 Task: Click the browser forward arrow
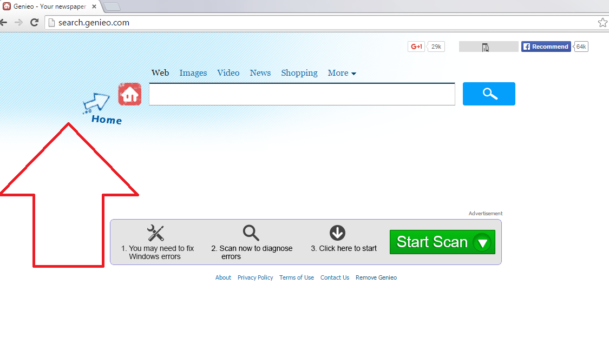click(x=18, y=23)
